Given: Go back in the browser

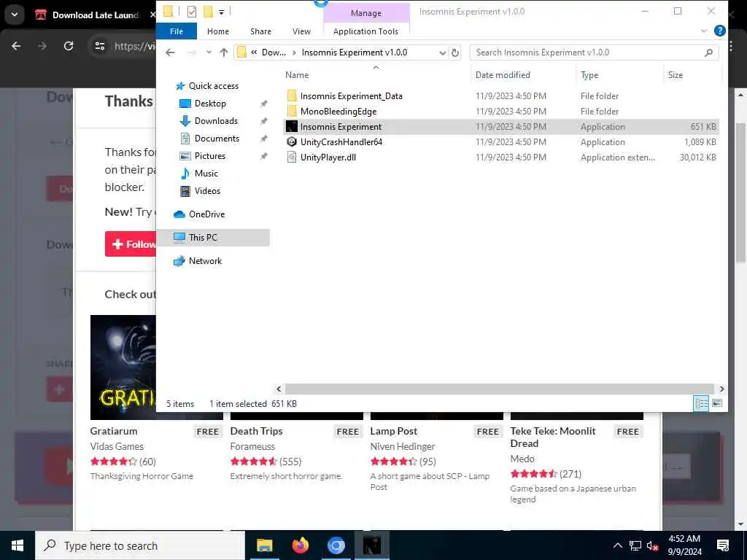Looking at the screenshot, I should pos(16,46).
